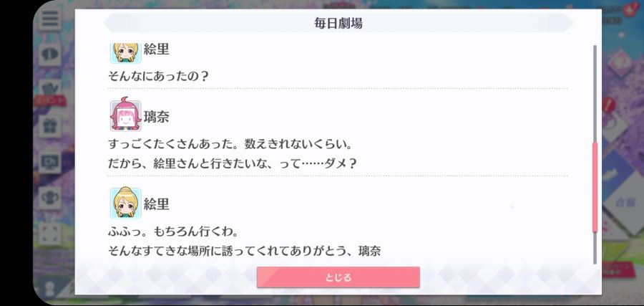Open the gift box present icon
Viewport: 644px width, 306px height.
point(50,126)
